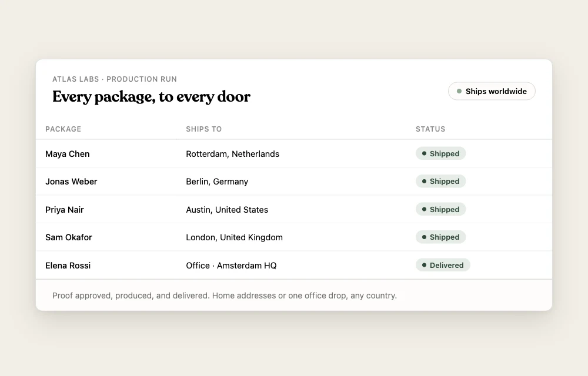Select the Elena Rossi package name
The image size is (588, 376).
coord(68,266)
